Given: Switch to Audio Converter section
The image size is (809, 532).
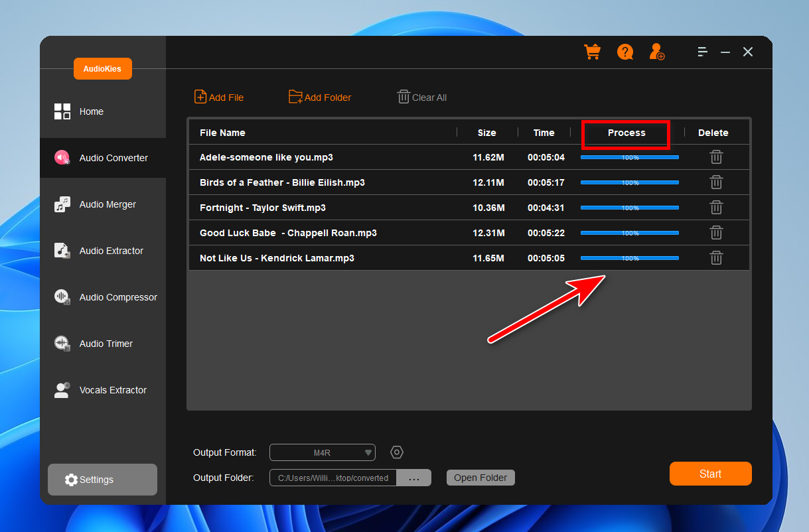Looking at the screenshot, I should pyautogui.click(x=103, y=158).
